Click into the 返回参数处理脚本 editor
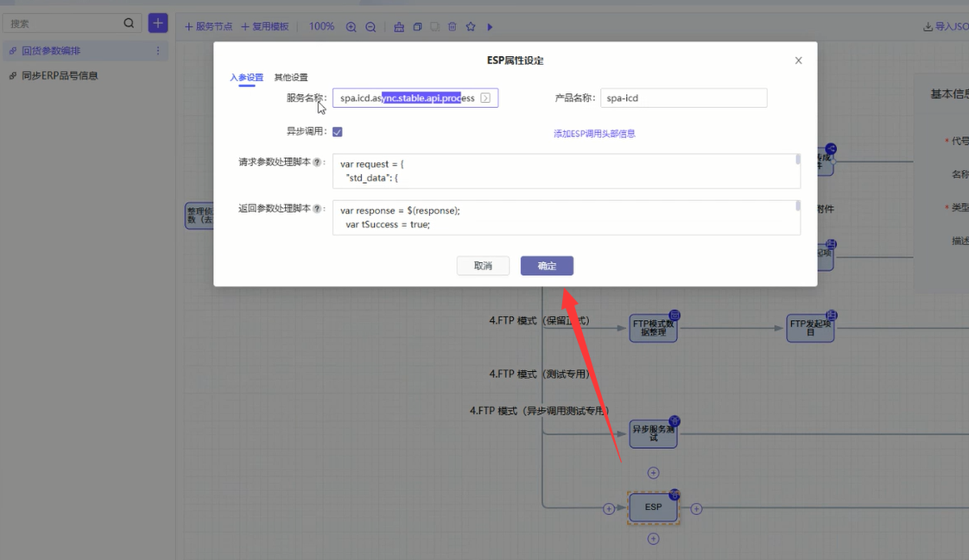The height and width of the screenshot is (560, 969). (566, 217)
